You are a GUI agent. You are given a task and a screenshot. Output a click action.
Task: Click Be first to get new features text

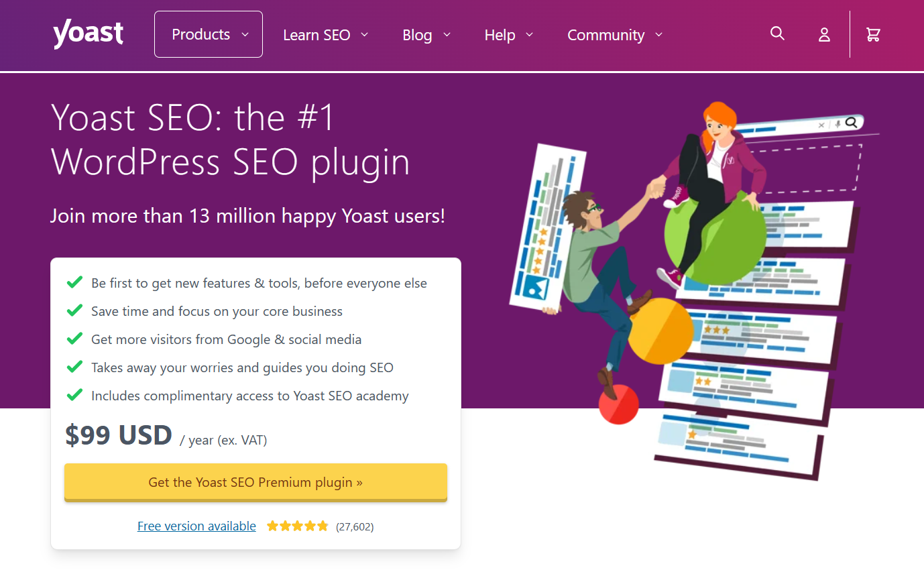coord(259,283)
